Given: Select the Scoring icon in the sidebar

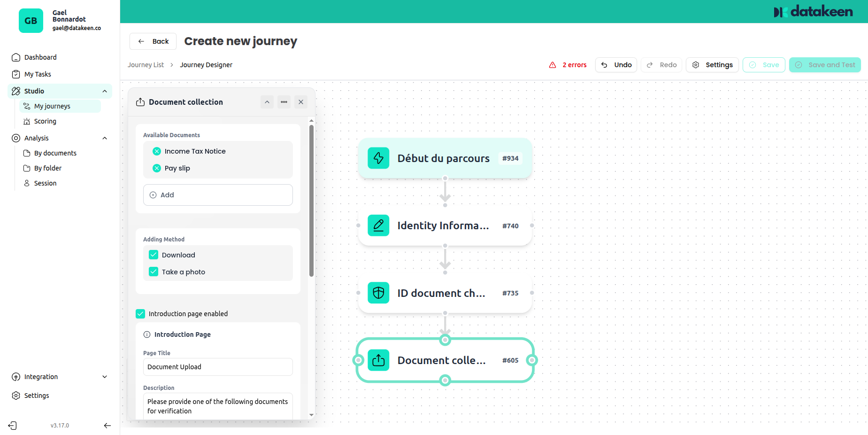Looking at the screenshot, I should (27, 121).
